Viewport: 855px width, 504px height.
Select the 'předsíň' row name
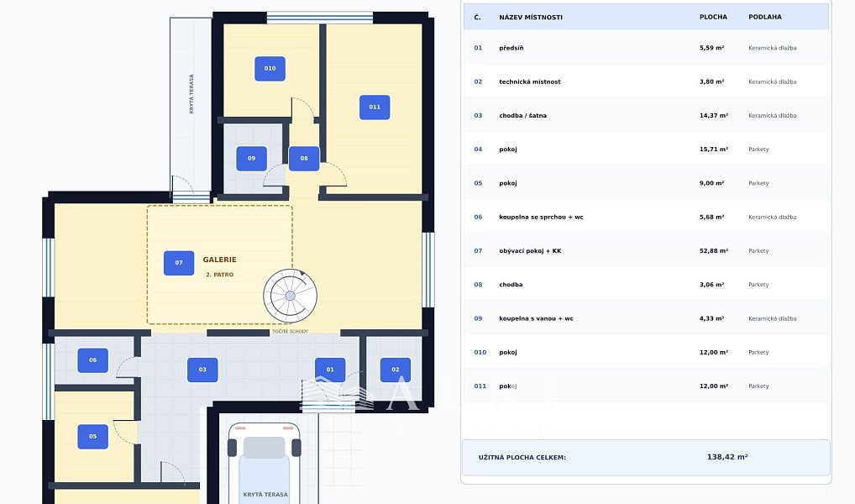click(511, 48)
